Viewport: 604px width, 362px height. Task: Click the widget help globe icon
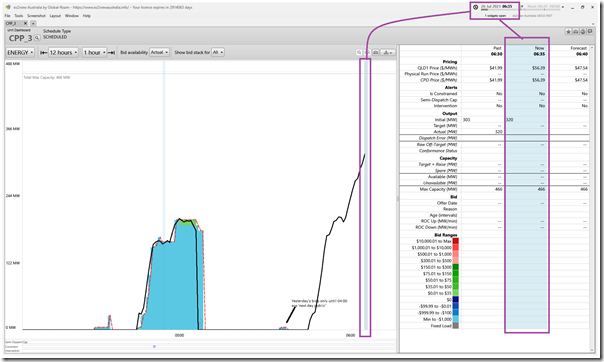583,32
